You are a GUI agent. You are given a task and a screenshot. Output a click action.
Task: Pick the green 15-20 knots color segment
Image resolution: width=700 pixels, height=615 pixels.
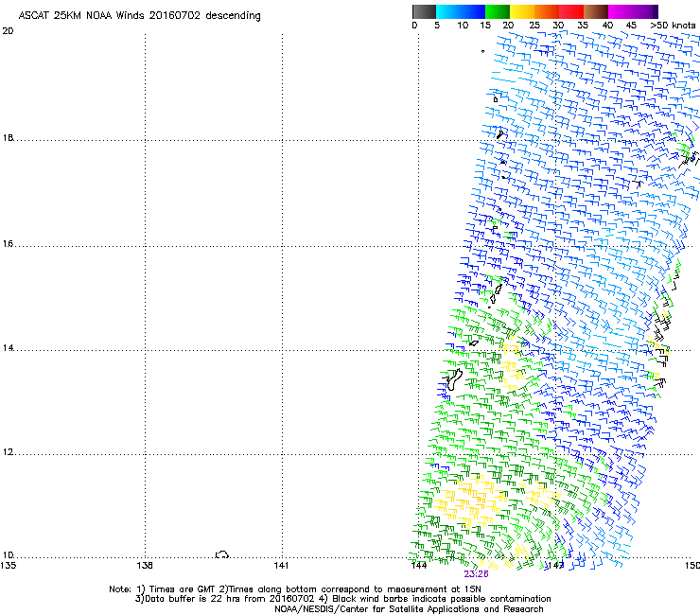498,11
